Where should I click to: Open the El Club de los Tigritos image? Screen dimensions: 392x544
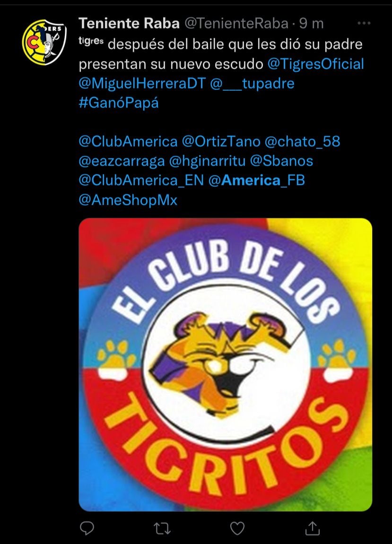point(226,364)
